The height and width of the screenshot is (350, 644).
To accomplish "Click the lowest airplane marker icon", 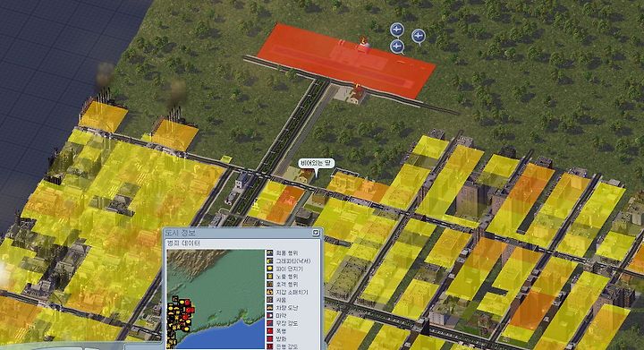I will (397, 47).
